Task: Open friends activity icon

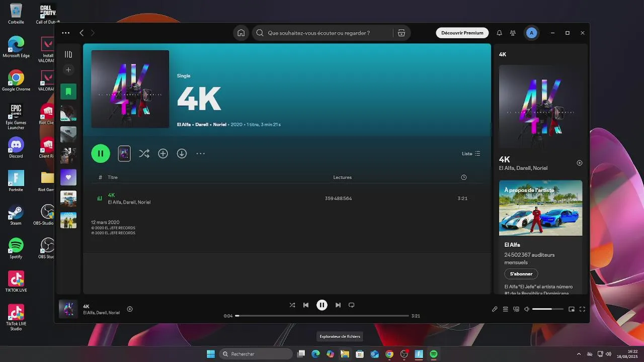Action: [x=513, y=33]
